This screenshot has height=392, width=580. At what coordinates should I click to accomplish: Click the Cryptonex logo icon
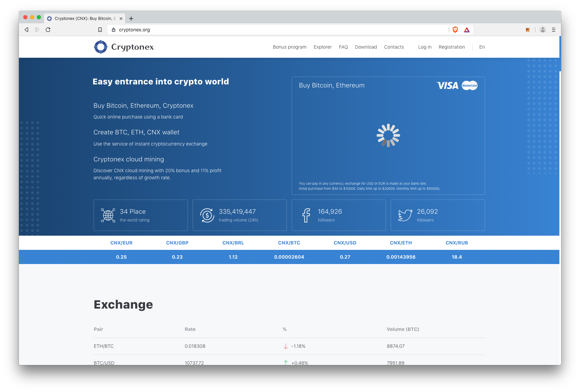tap(100, 47)
